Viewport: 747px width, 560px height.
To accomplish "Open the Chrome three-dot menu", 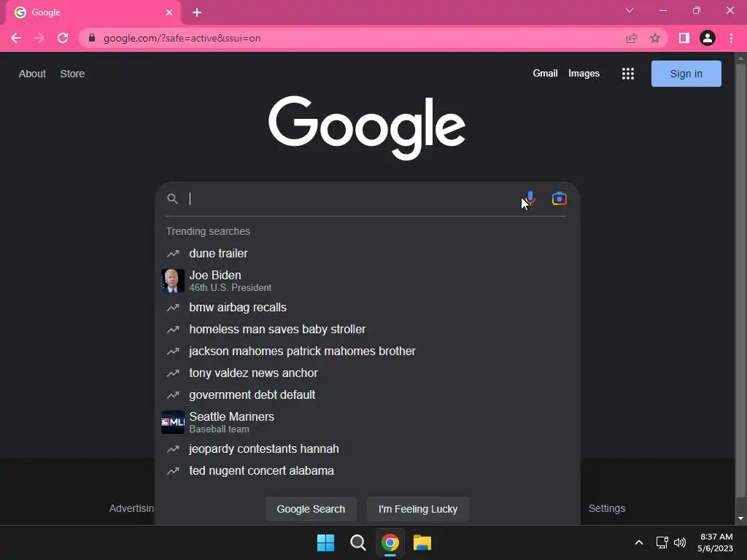I will 731,38.
